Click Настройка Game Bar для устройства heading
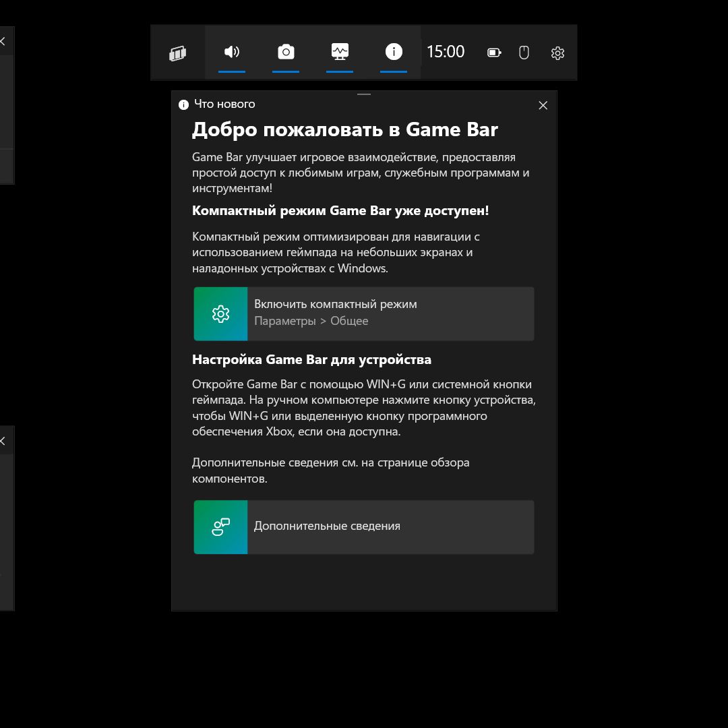The image size is (728, 728). coord(311,359)
